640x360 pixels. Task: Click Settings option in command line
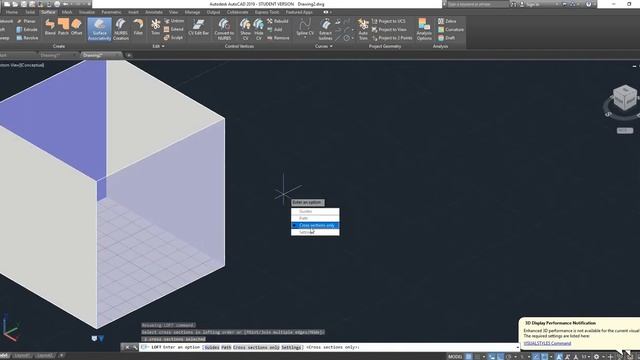pos(291,347)
